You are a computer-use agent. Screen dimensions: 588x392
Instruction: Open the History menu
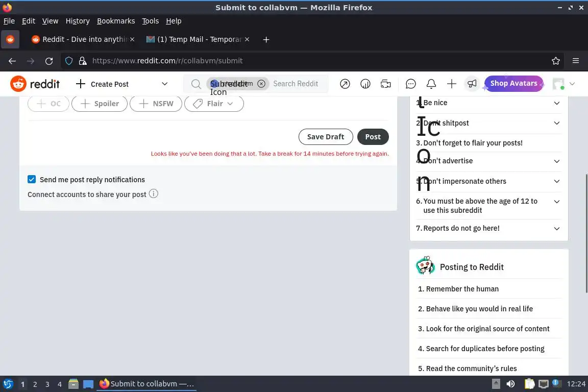tap(78, 21)
